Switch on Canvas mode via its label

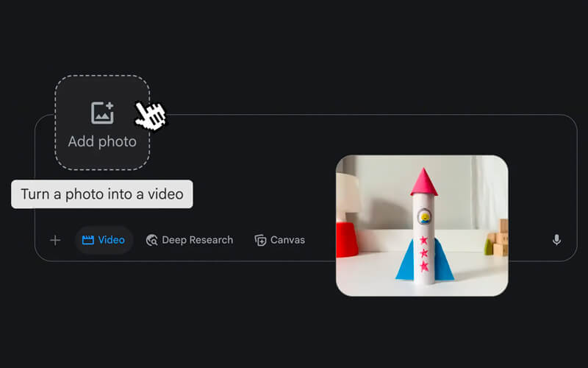point(287,240)
